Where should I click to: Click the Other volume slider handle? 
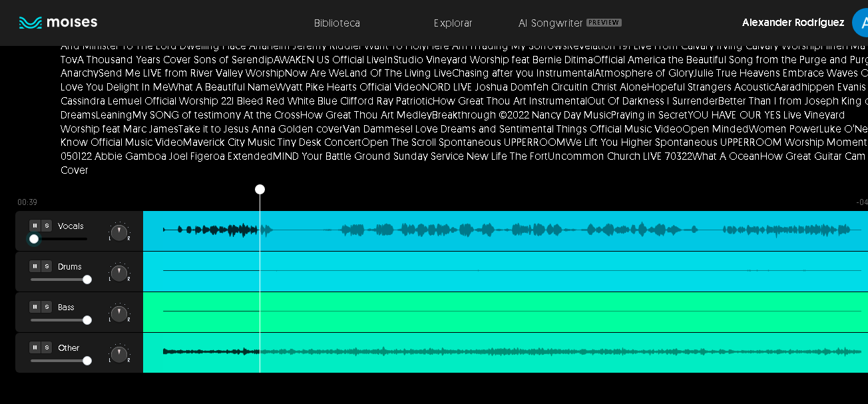tap(87, 361)
